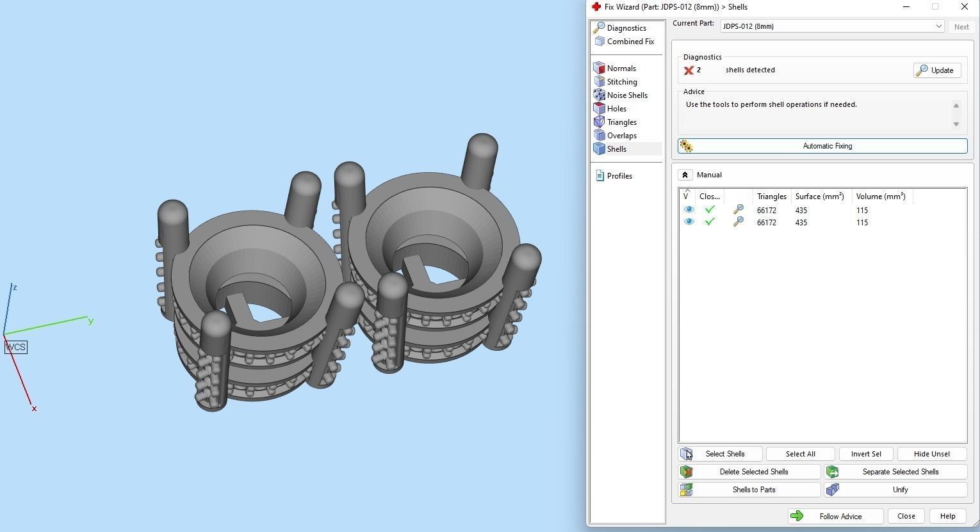This screenshot has width=980, height=532.
Task: Toggle visibility eye of the first shell
Action: click(689, 210)
